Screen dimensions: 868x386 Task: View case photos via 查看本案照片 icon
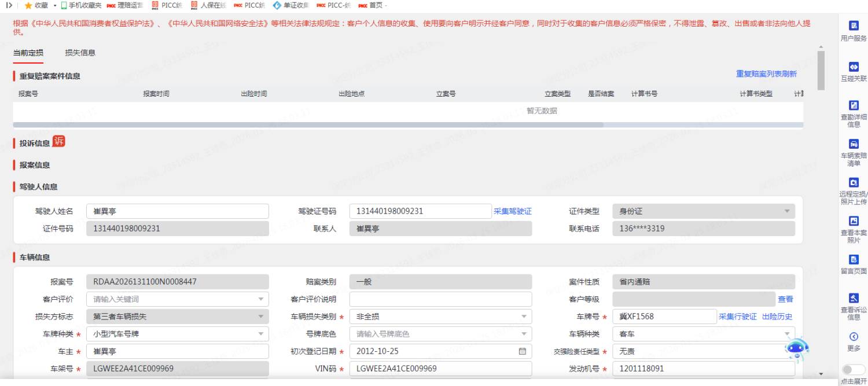(x=853, y=221)
